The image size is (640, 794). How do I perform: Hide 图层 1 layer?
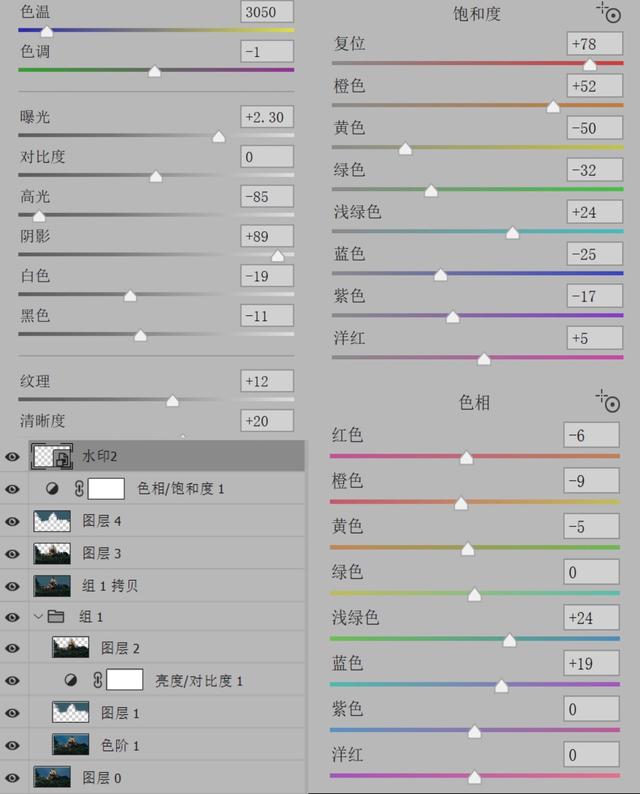[12, 713]
